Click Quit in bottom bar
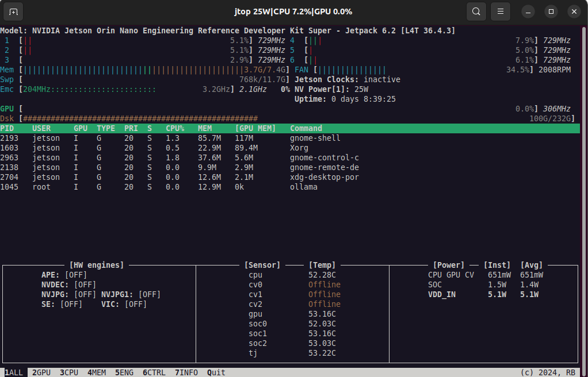 click(x=216, y=372)
